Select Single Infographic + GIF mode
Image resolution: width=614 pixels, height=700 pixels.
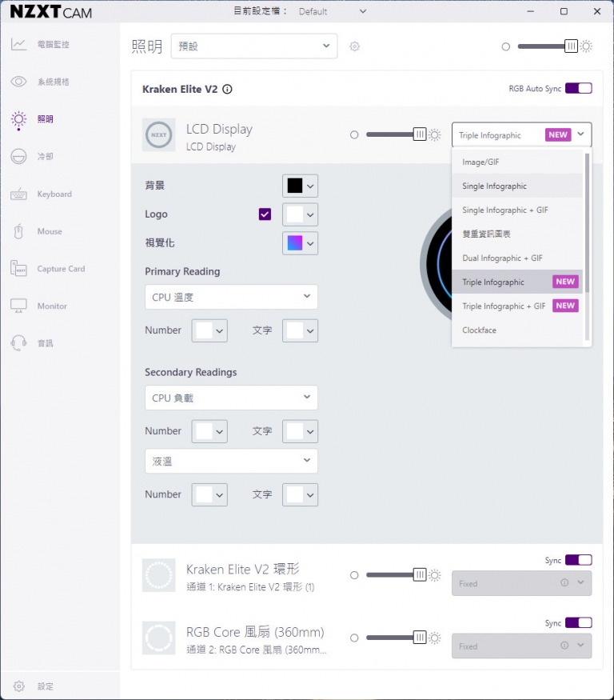(x=517, y=210)
